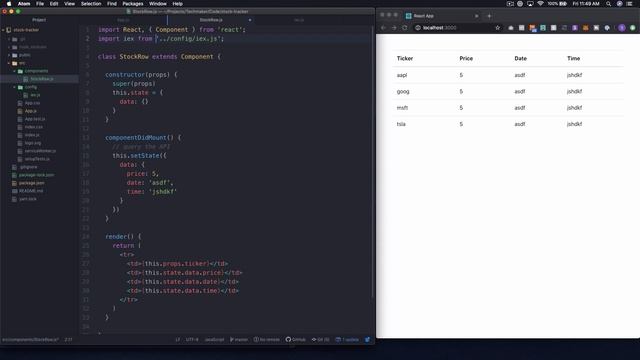Select the React App browser tab

coord(442,16)
